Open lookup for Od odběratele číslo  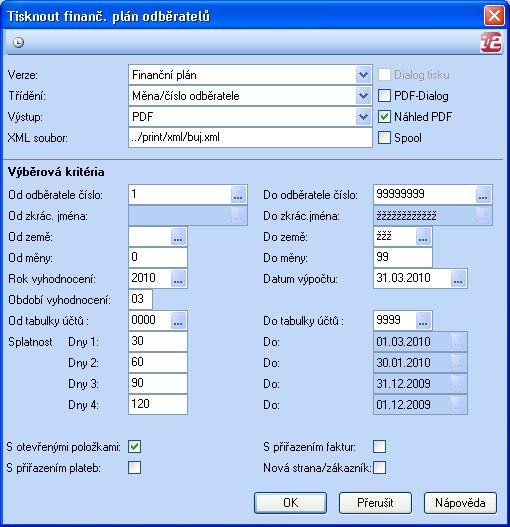pyautogui.click(x=238, y=194)
